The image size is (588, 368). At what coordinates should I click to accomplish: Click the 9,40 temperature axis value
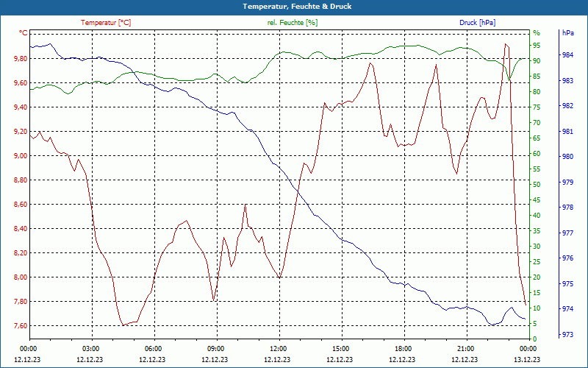tap(21, 107)
